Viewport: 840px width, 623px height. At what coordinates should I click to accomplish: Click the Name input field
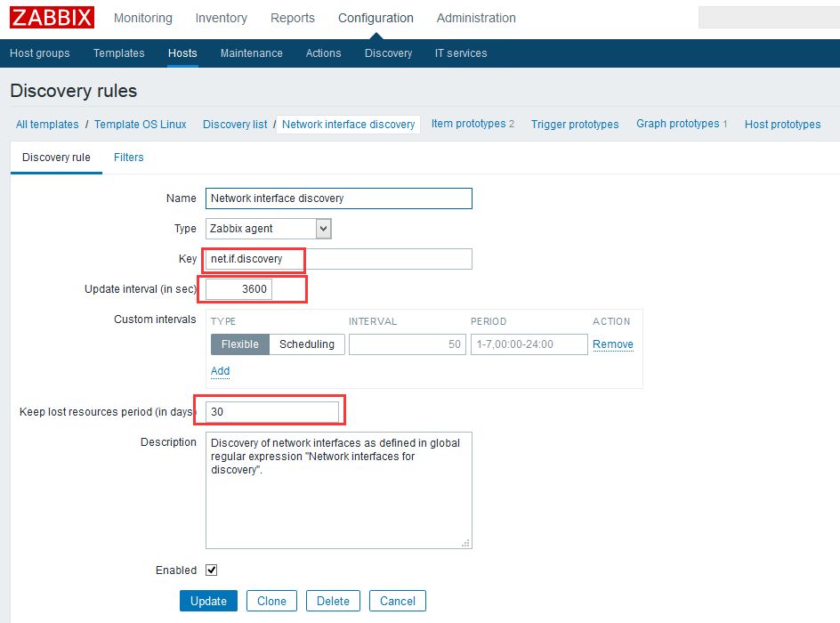point(338,198)
